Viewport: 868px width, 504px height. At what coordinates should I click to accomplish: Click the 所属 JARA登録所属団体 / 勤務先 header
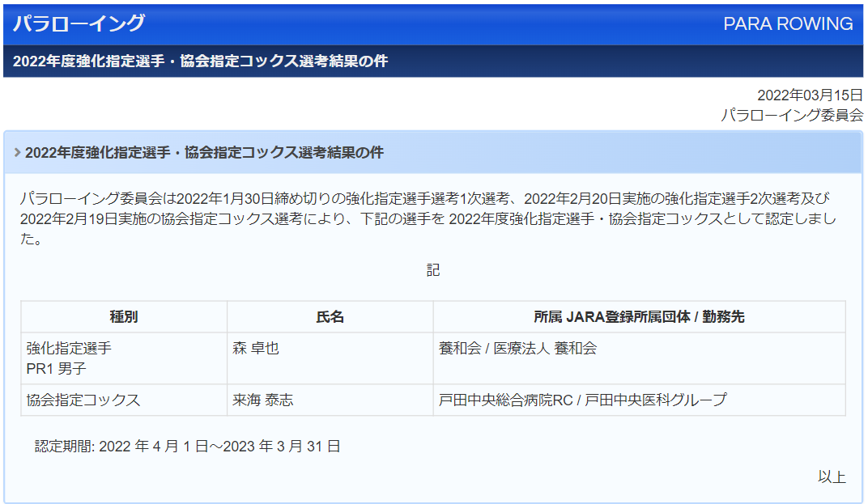[640, 317]
